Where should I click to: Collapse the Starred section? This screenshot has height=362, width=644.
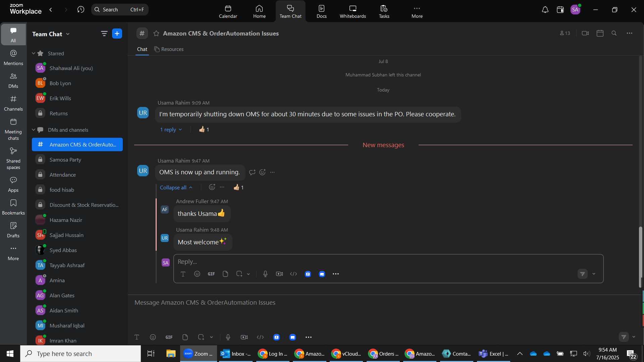(x=34, y=53)
